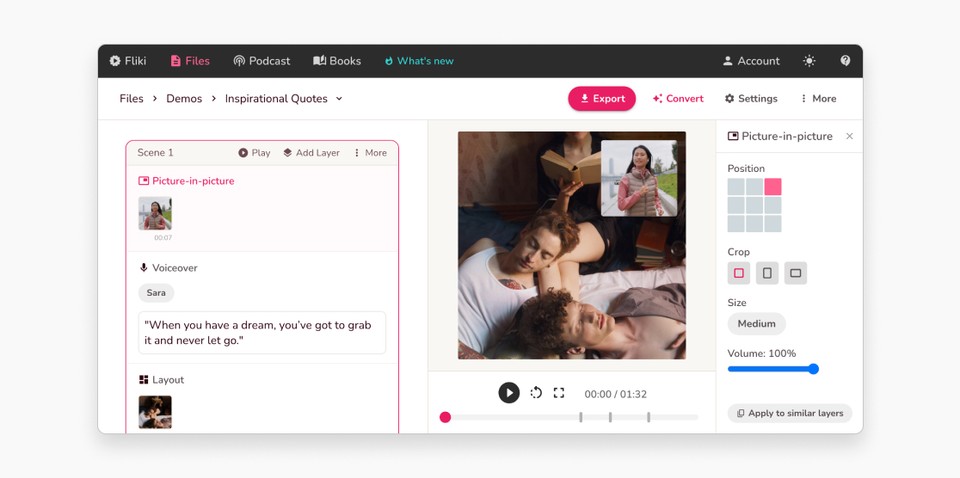Image resolution: width=960 pixels, height=478 pixels.
Task: Go to the Podcast section
Action: tap(261, 61)
